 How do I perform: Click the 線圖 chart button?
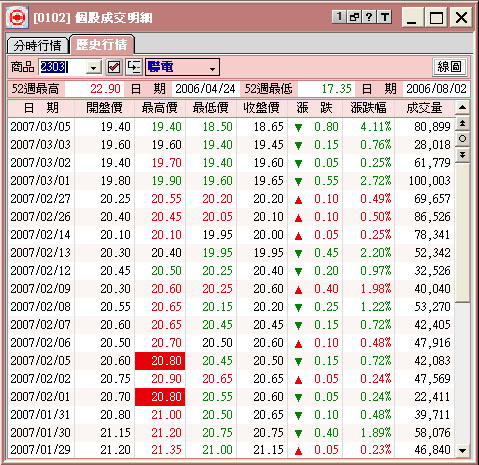(x=449, y=67)
